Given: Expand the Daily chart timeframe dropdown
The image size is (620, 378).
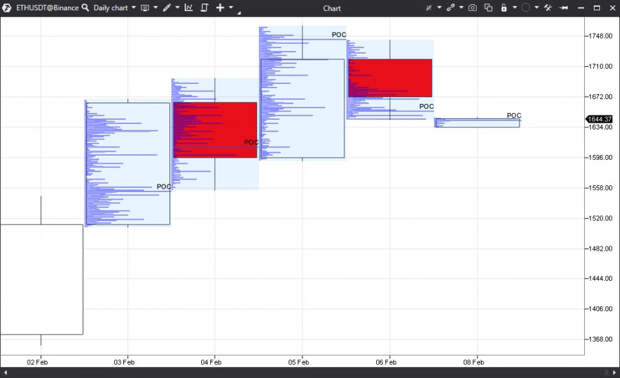Looking at the screenshot, I should 134,8.
